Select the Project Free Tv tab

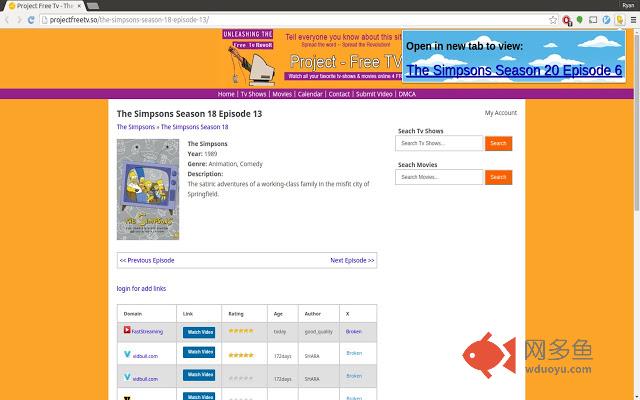[x=45, y=6]
